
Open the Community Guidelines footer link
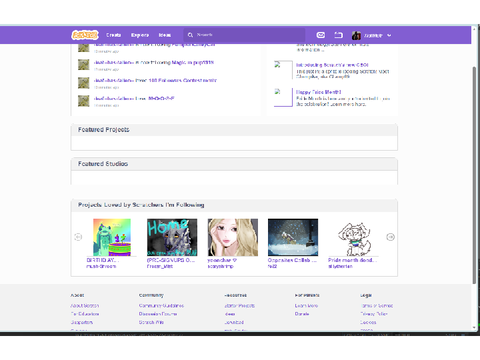[x=161, y=306]
